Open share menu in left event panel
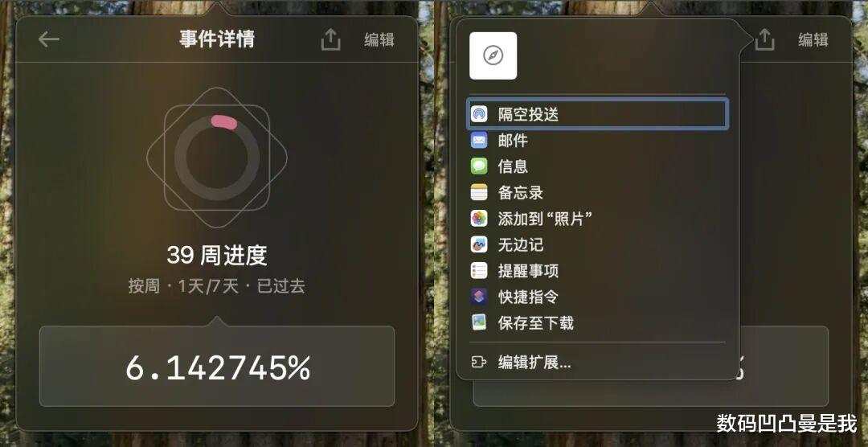Viewport: 868px width, 447px height. (330, 40)
